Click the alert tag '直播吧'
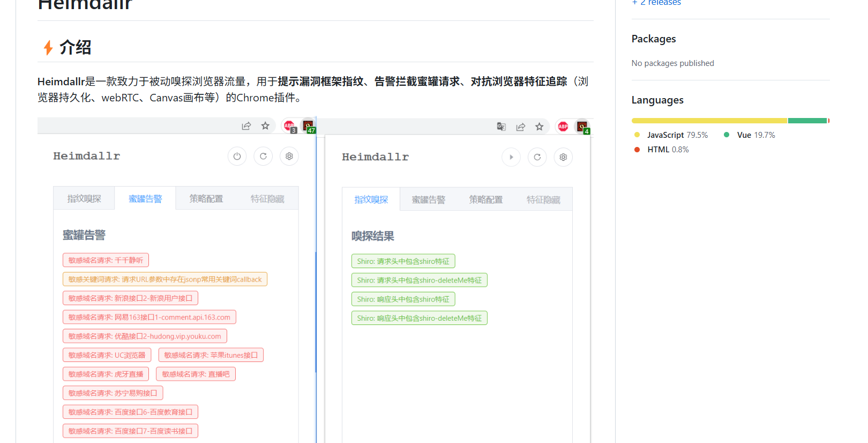 click(x=196, y=374)
